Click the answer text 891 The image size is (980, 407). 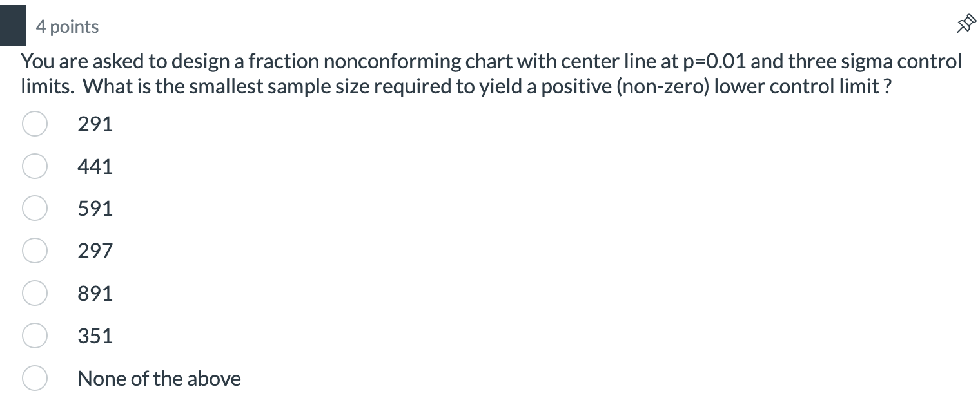(x=95, y=293)
